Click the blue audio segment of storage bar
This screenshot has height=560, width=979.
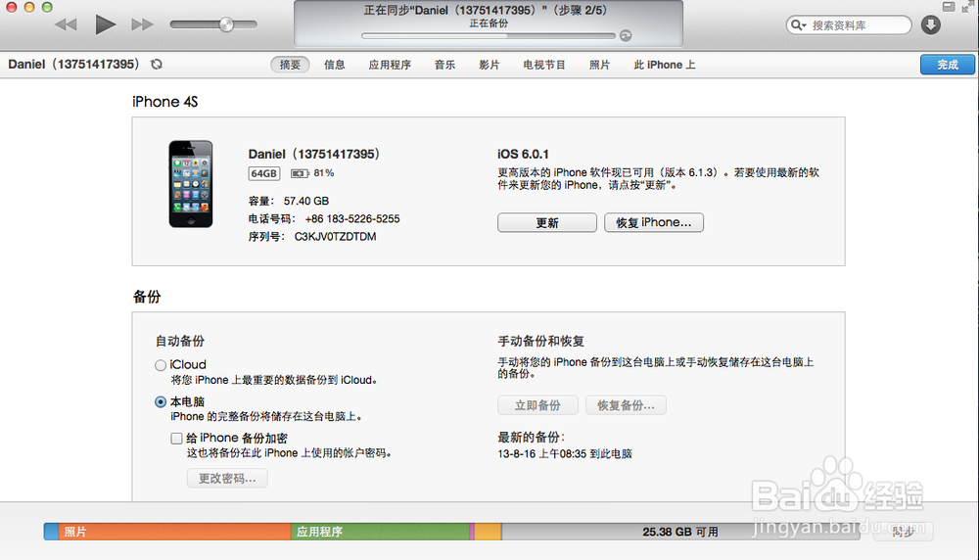coord(51,532)
